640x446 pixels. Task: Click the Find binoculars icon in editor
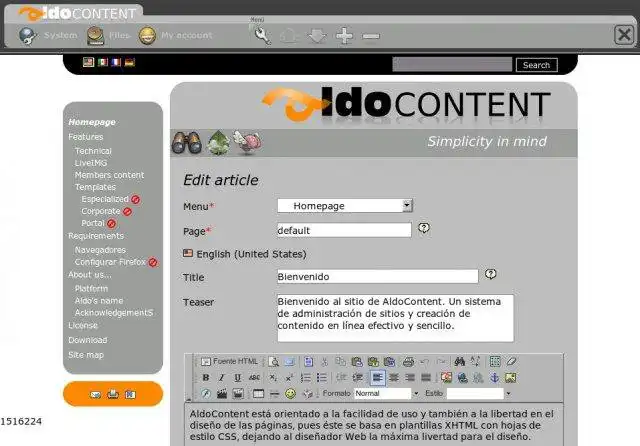pos(460,362)
